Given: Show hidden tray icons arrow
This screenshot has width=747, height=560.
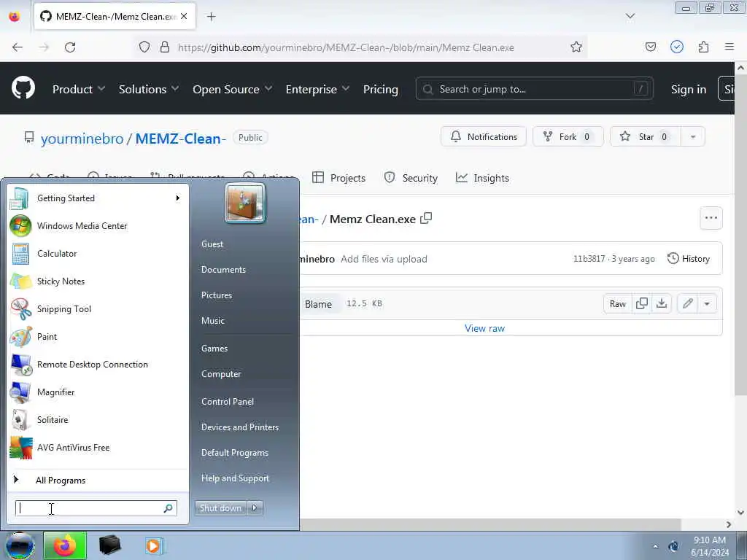Looking at the screenshot, I should (x=655, y=547).
